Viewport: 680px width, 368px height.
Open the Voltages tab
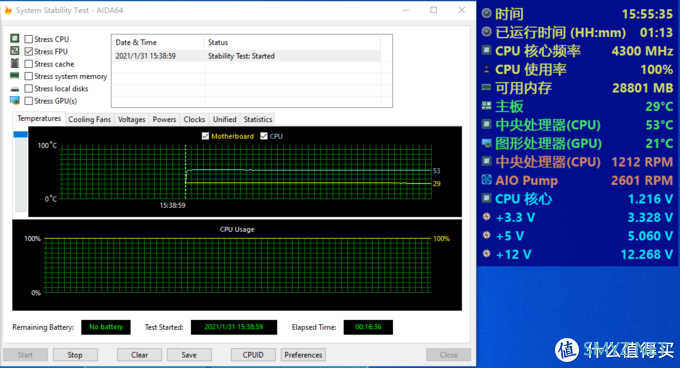[x=131, y=119]
